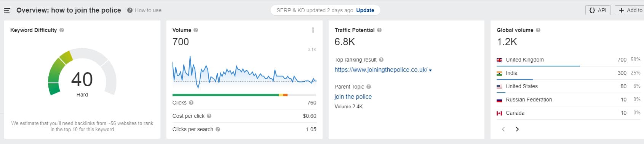Click Update to refresh SERP data

[365, 10]
